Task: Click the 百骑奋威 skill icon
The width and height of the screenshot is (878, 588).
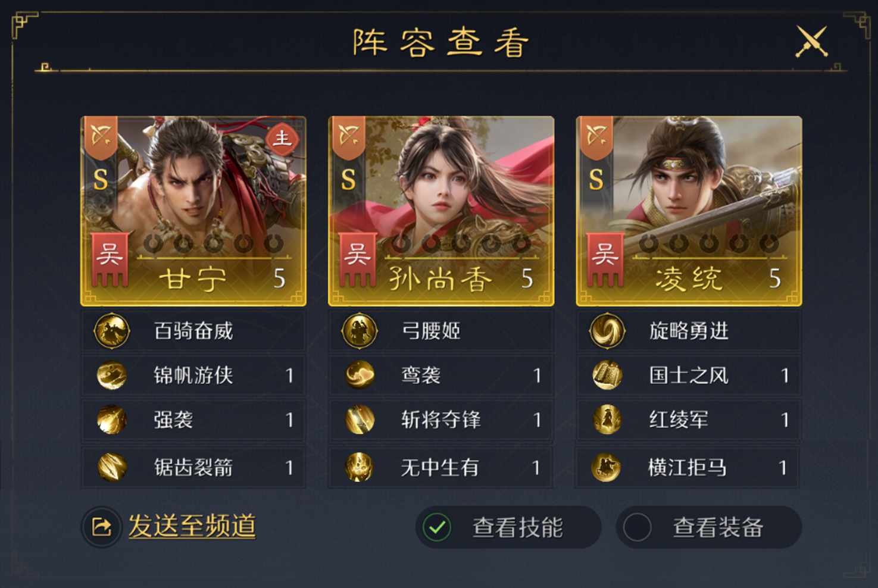Action: (112, 331)
